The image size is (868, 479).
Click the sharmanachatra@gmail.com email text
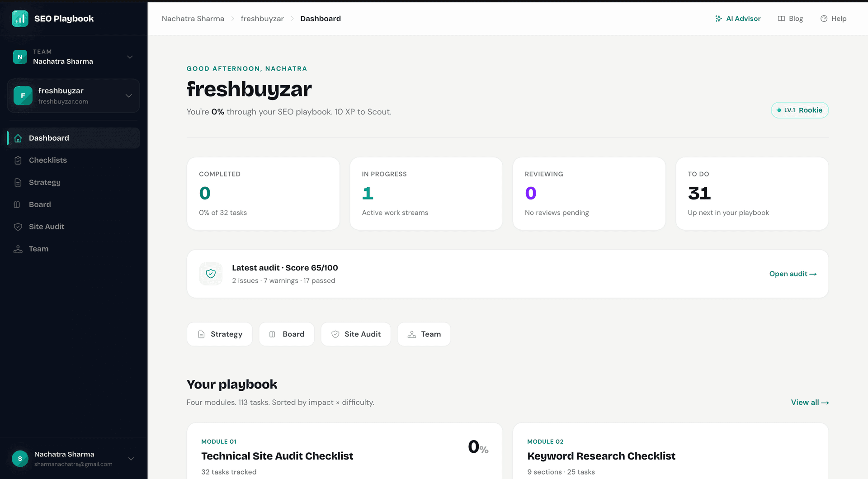coord(73,465)
